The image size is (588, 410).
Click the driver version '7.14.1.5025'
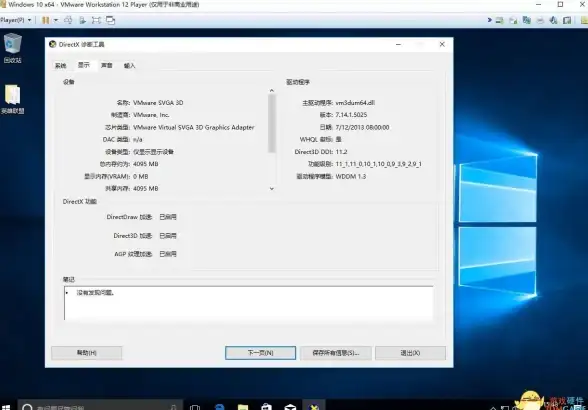tap(351, 115)
